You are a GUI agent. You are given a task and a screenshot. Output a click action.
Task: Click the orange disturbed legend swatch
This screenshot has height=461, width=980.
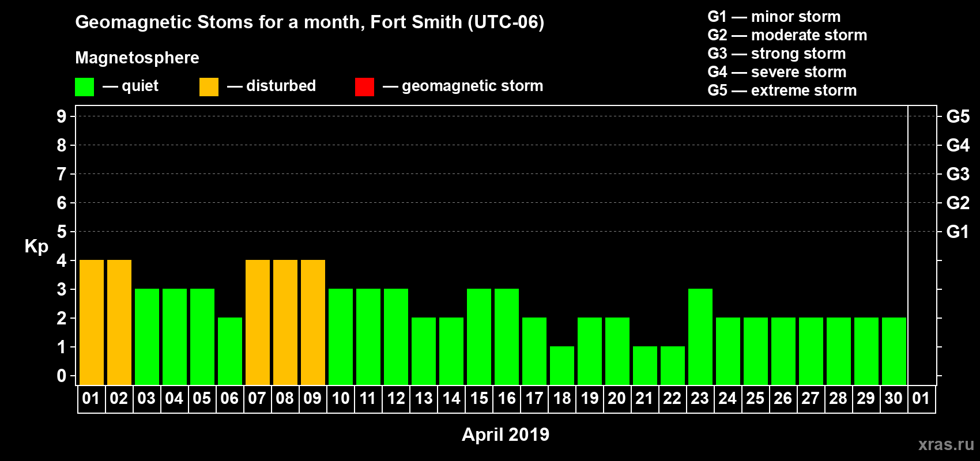click(209, 87)
